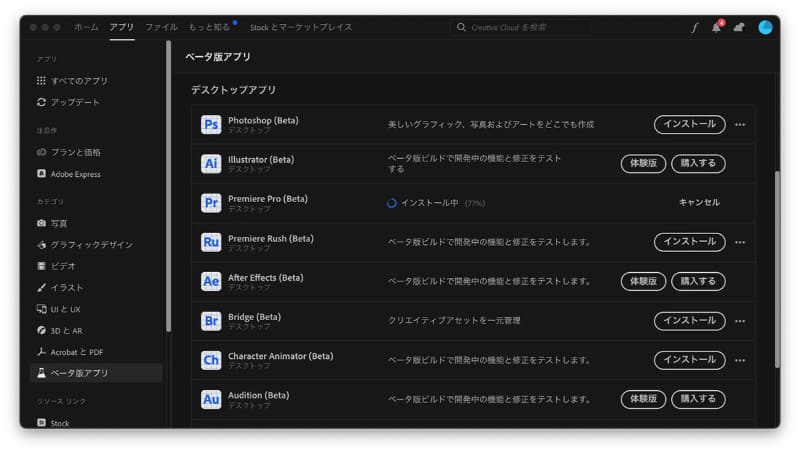The height and width of the screenshot is (453, 800).
Task: Switch to the アプリ tab
Action: click(121, 27)
